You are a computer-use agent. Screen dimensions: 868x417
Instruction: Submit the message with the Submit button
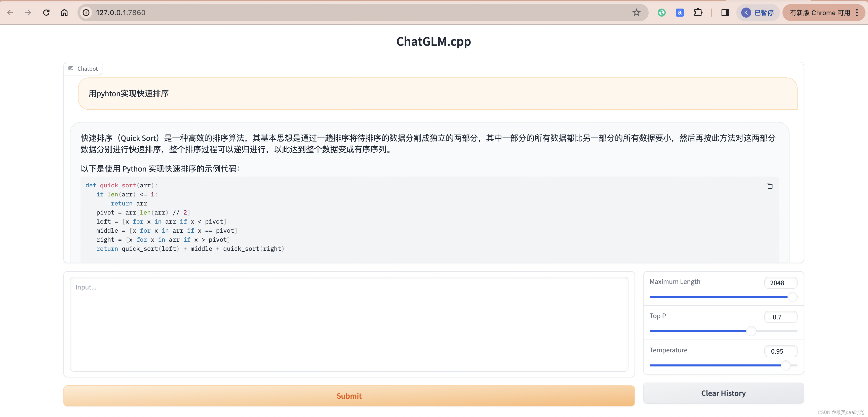coord(349,396)
